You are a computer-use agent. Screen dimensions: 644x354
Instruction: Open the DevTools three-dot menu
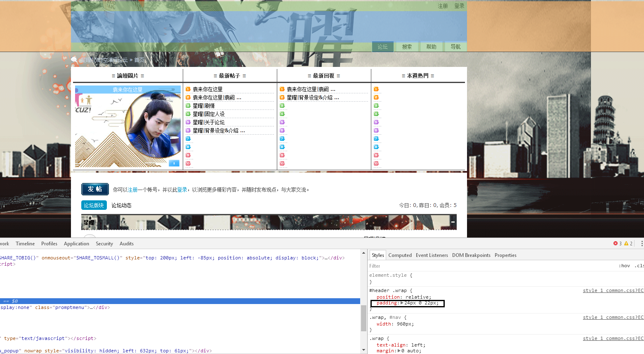642,244
